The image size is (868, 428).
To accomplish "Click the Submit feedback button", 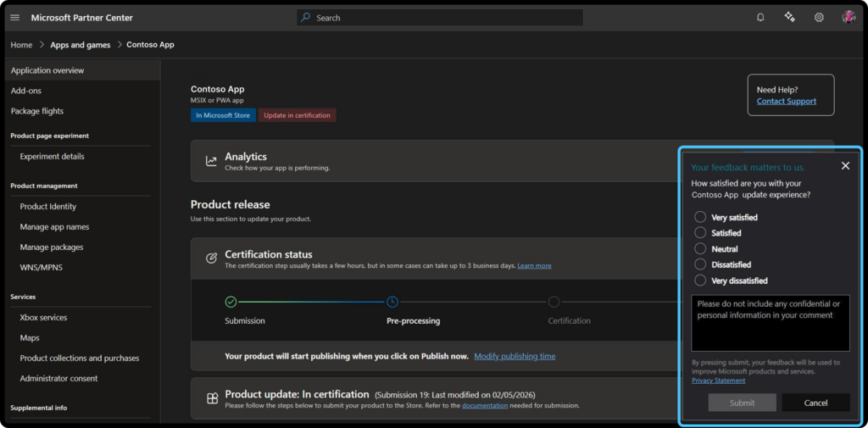I will [x=742, y=403].
